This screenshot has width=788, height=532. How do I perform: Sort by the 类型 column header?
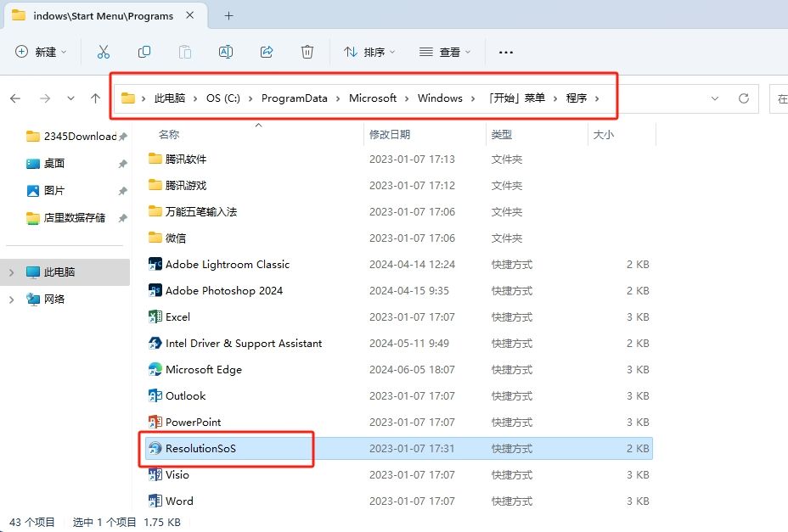(501, 135)
